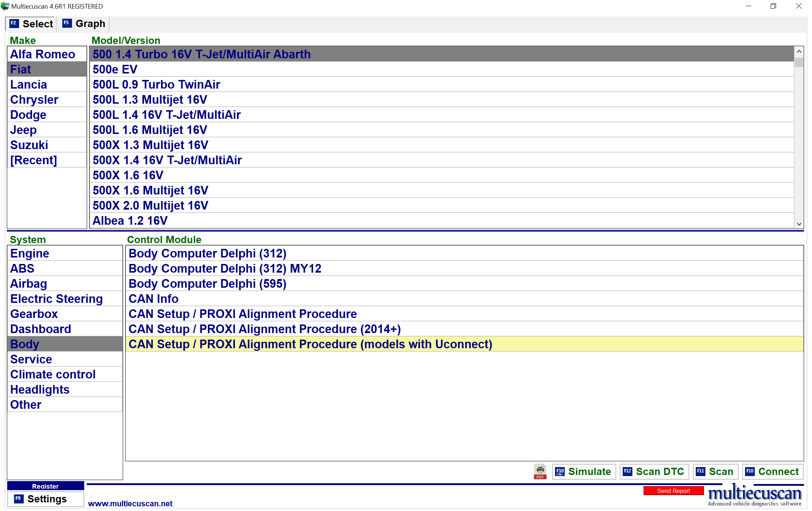
Task: Select Alfa Romeo make
Action: click(47, 54)
